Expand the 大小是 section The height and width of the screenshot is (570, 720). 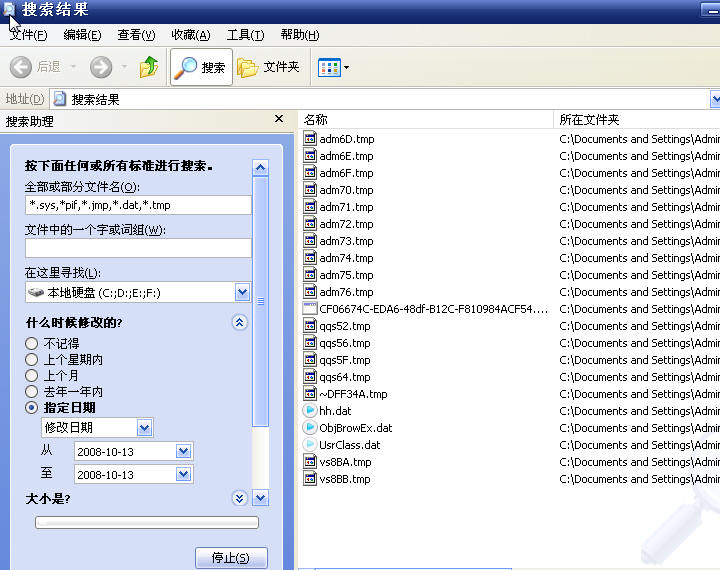[x=239, y=498]
